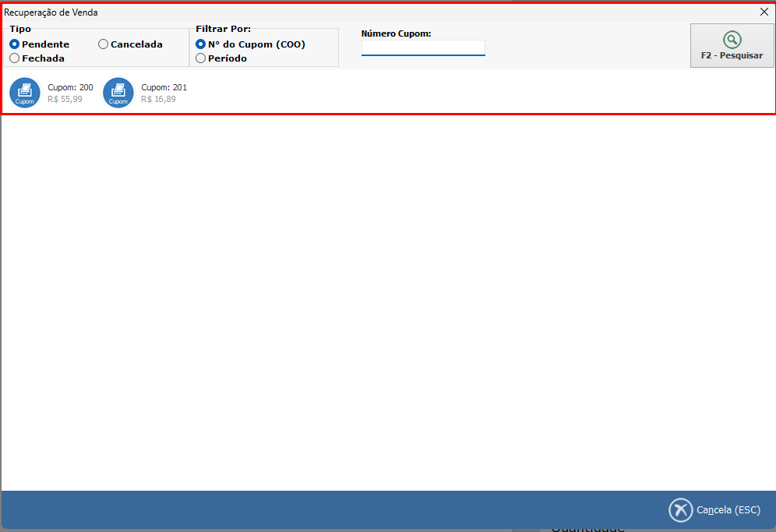
Task: Switch type to Fechada
Action: (15, 58)
